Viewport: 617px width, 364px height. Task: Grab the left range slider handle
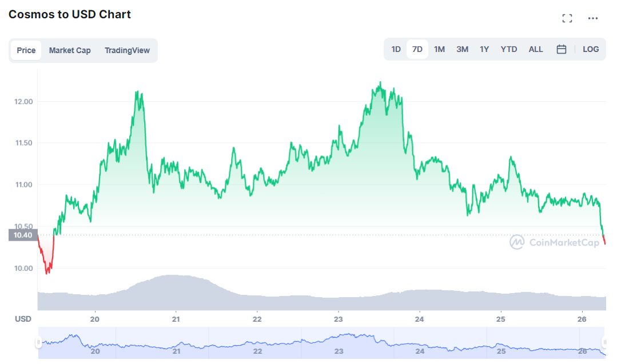(38, 342)
